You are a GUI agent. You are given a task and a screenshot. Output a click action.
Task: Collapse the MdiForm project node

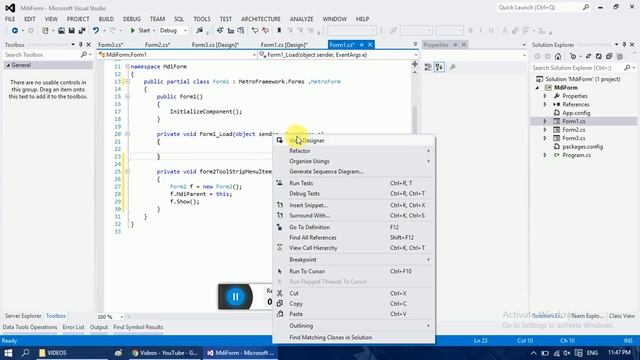(x=537, y=88)
